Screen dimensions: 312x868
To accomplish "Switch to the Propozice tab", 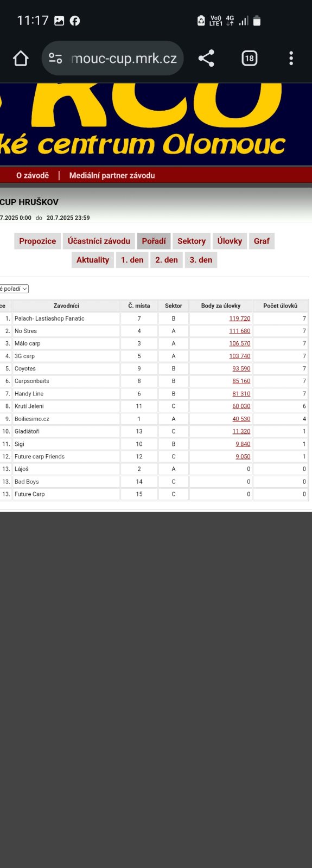I will click(37, 241).
